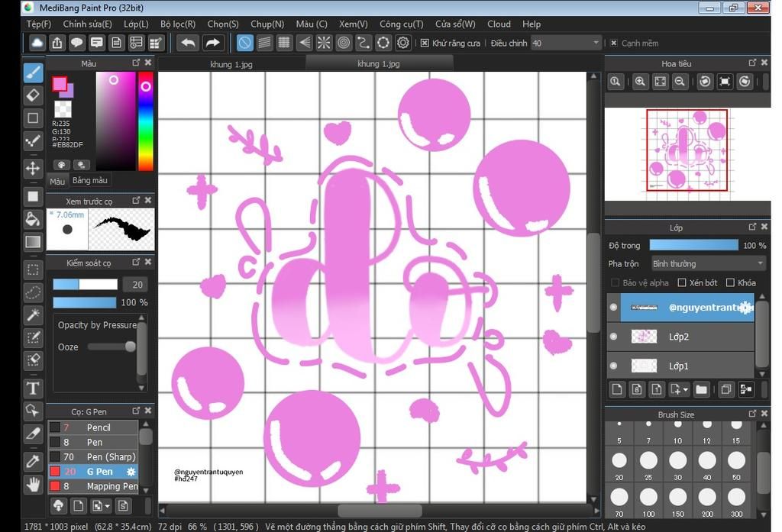782x532 pixels.
Task: Click the Redo arrow in toolbar
Action: tap(212, 43)
